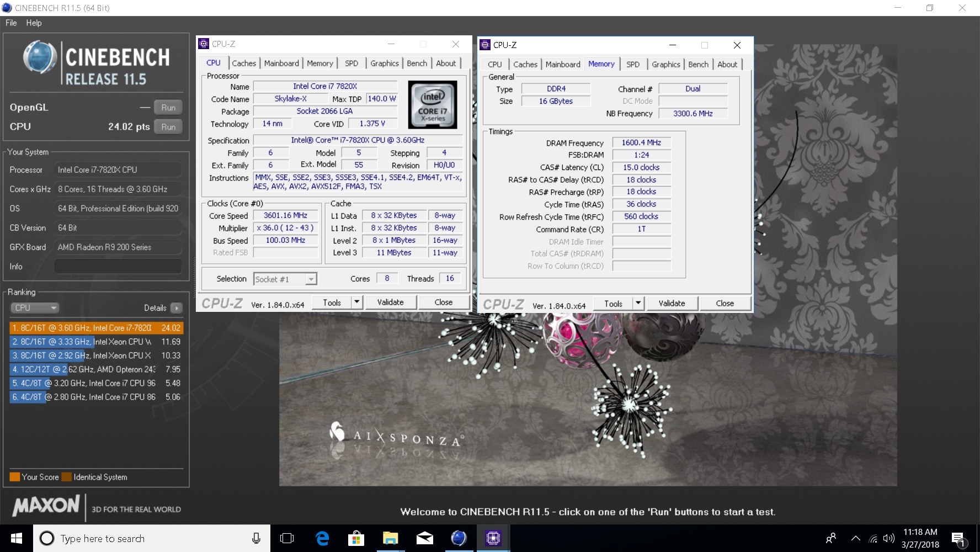Switch to Caches tab in left CPU-Z window
980x552 pixels.
coord(244,63)
